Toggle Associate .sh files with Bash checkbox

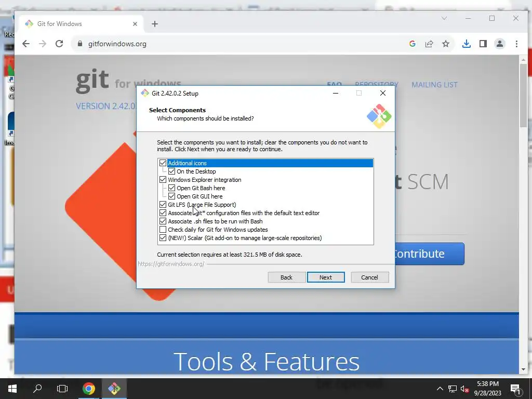(x=163, y=221)
